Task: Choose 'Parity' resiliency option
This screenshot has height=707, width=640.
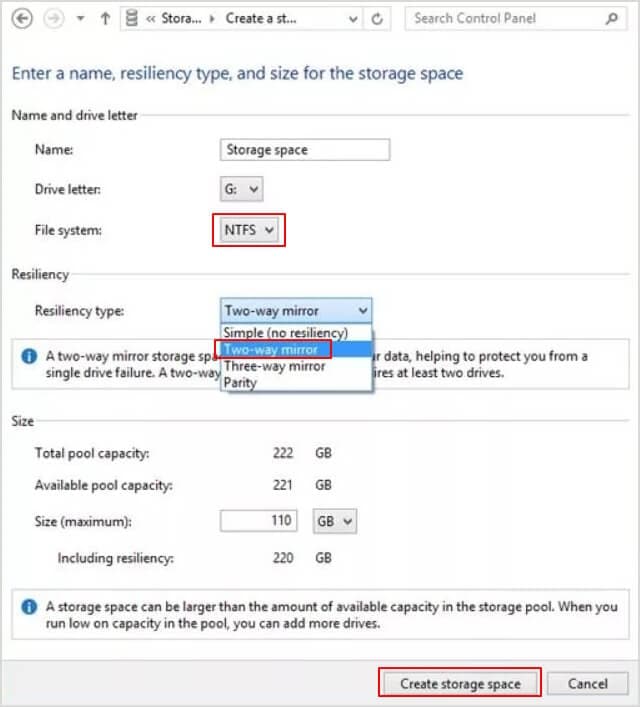Action: [x=296, y=382]
